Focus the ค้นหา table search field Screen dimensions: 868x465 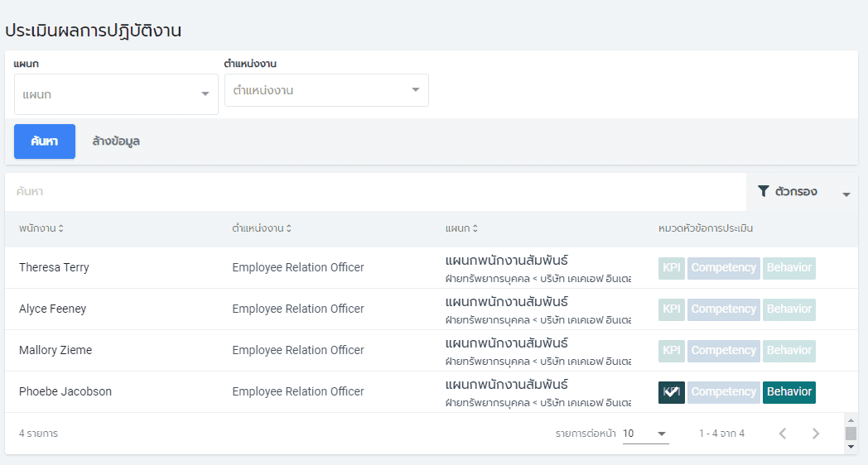[375, 192]
